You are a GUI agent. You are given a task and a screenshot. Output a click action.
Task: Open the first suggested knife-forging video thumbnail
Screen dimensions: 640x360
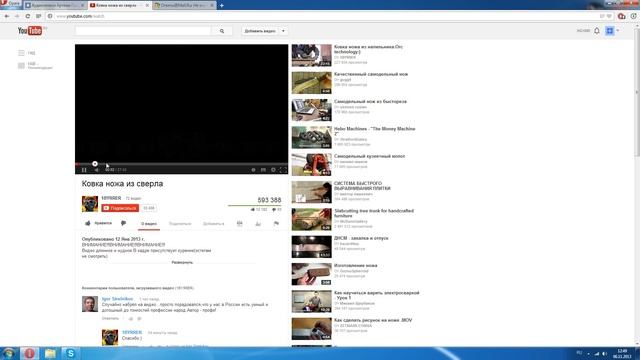[311, 56]
